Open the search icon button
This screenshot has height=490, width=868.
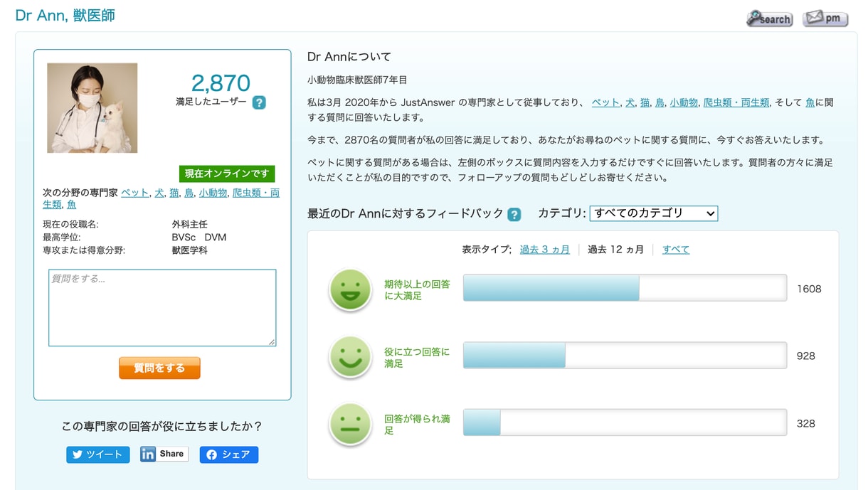tap(769, 18)
